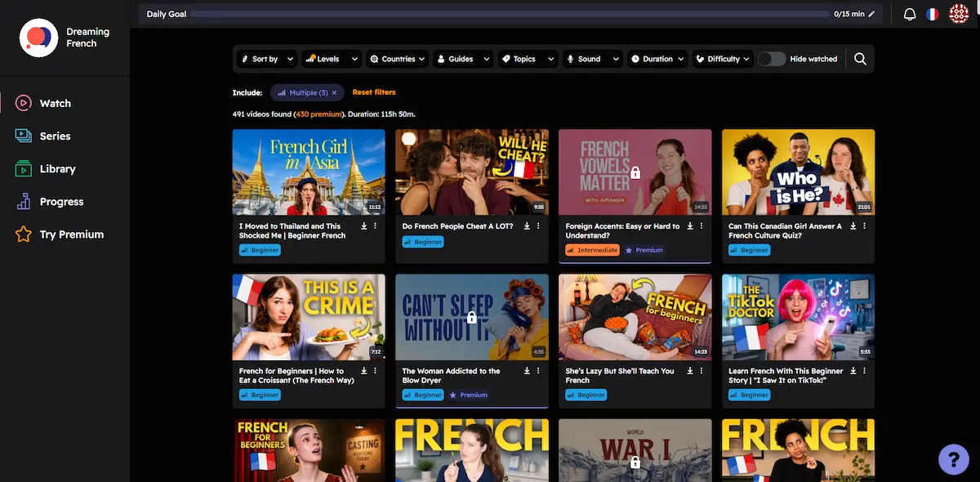Open the Sort by dropdown

click(267, 59)
